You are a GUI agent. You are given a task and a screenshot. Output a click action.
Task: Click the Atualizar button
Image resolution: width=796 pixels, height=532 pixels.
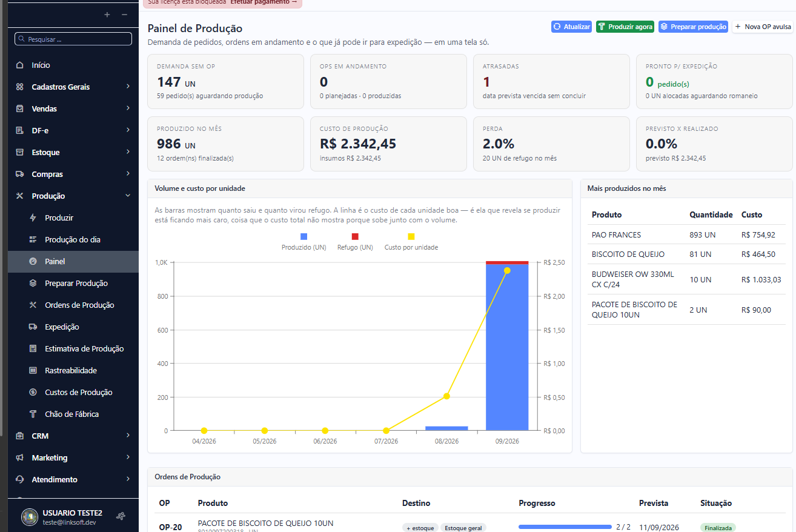click(571, 27)
